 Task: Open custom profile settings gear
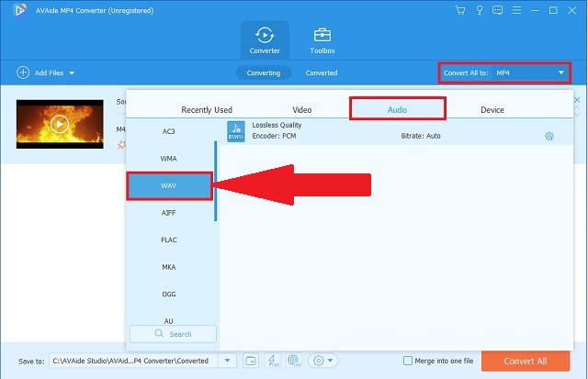click(x=549, y=136)
